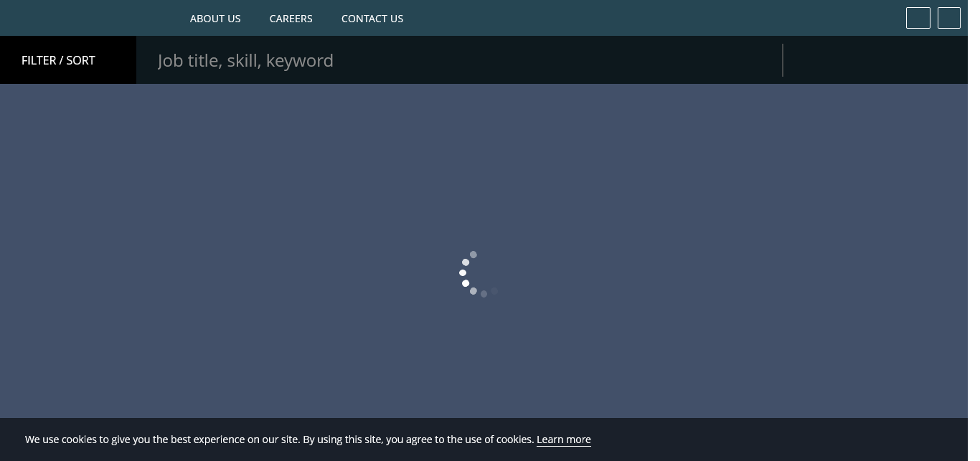Image resolution: width=980 pixels, height=461 pixels.
Task: Click the underlined Learn more text
Action: [x=564, y=439]
